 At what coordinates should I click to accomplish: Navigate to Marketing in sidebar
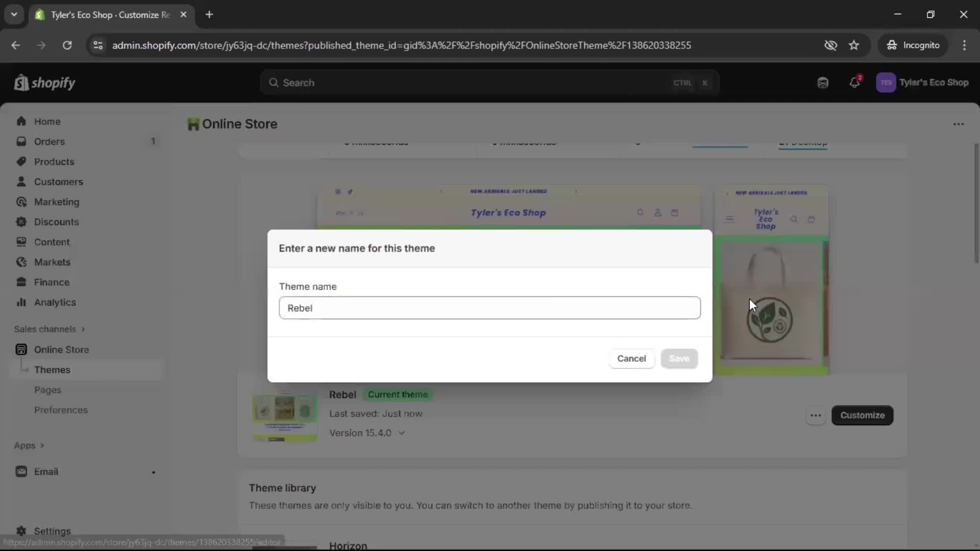pyautogui.click(x=56, y=202)
